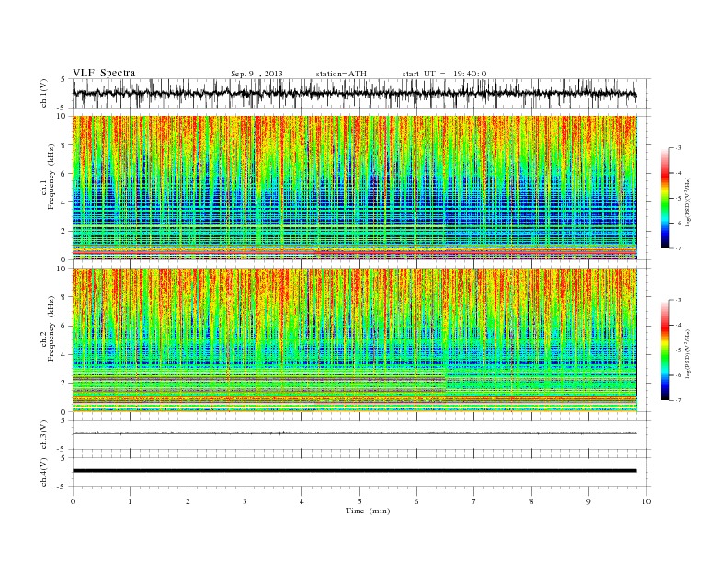The image size is (728, 563).
Task: Click time axis tick label "4"
Action: (301, 501)
